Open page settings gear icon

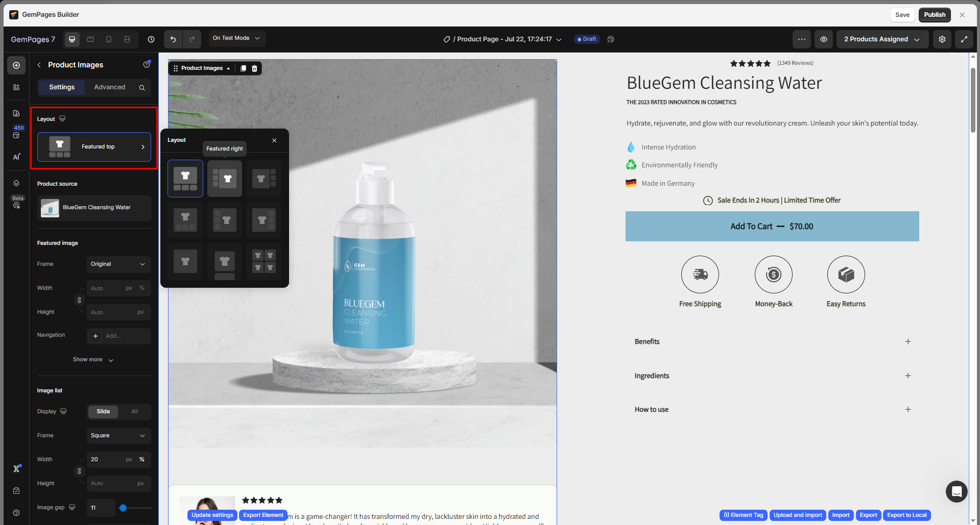click(942, 39)
